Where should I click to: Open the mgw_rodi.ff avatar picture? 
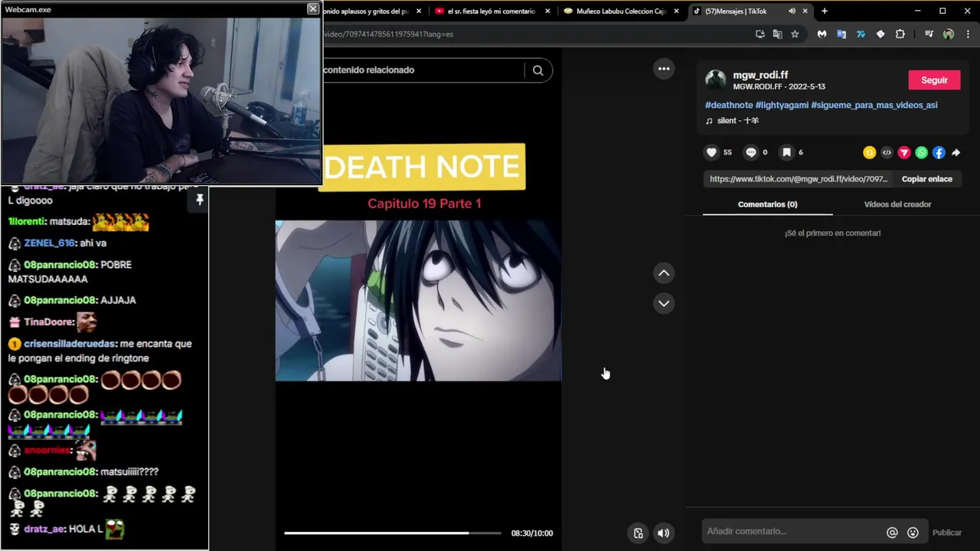[x=716, y=80]
